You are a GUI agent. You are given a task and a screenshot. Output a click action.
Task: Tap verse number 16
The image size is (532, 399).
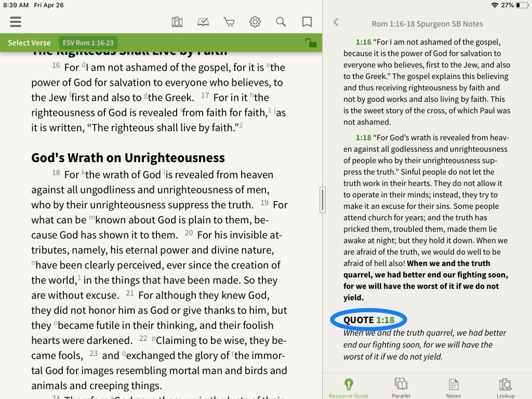pyautogui.click(x=56, y=65)
